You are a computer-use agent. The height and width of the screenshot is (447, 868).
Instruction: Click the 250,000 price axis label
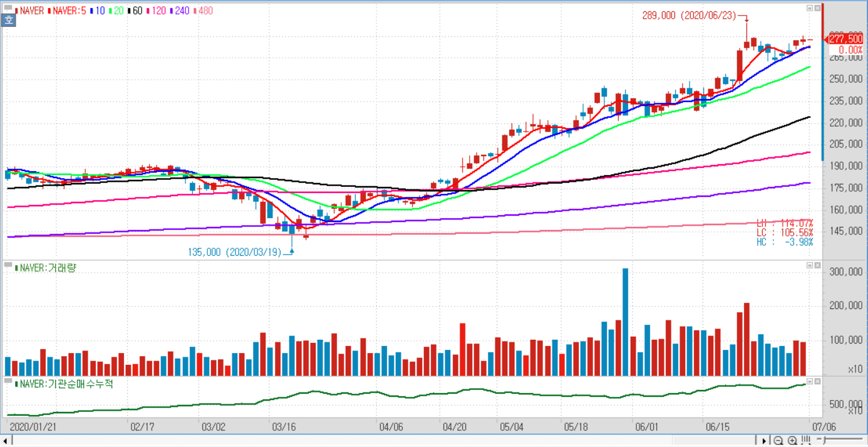[x=845, y=79]
